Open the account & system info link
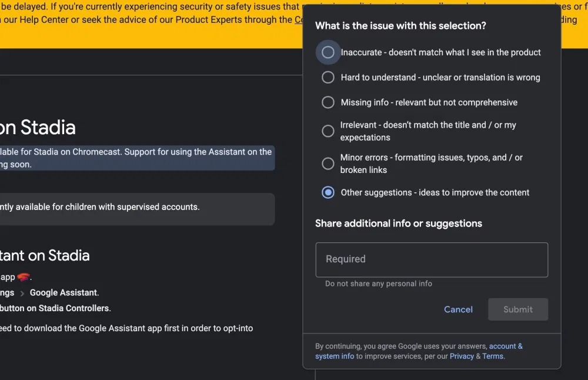The image size is (588, 380). (x=506, y=346)
